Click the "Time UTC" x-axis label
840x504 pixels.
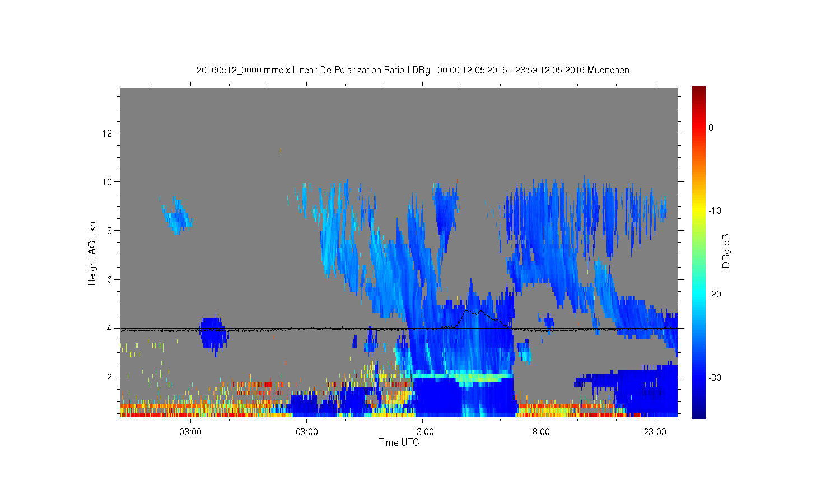[x=399, y=442]
